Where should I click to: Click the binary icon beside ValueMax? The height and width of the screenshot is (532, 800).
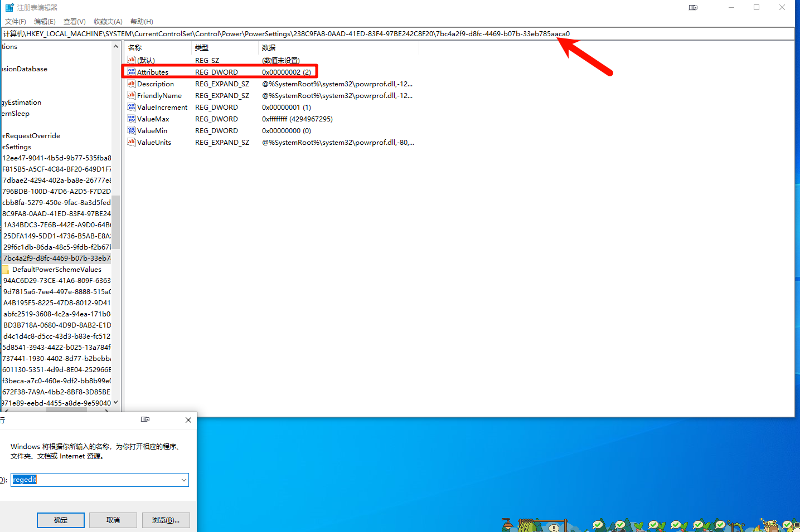pos(132,119)
